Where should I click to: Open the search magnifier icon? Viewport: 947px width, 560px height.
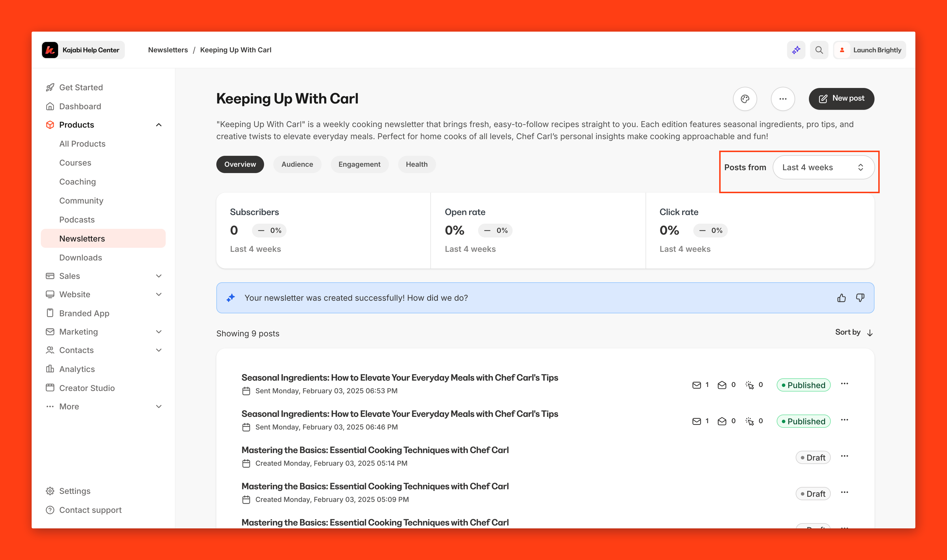(819, 50)
